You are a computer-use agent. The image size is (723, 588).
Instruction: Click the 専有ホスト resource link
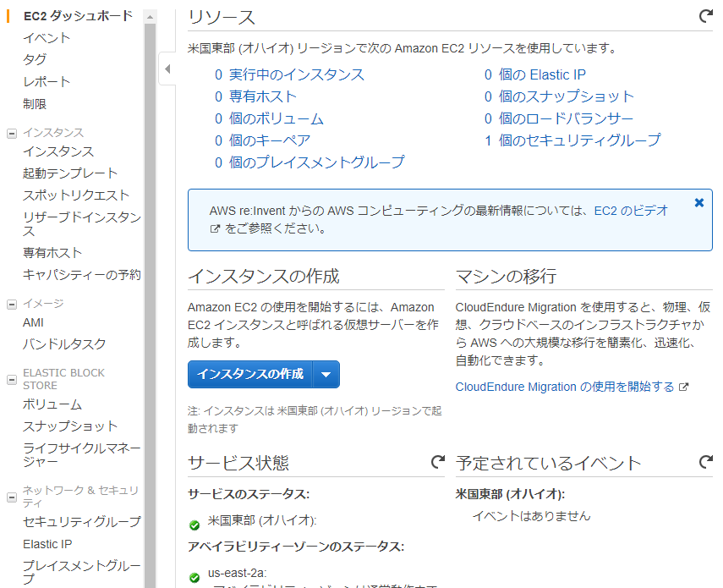[x=263, y=96]
